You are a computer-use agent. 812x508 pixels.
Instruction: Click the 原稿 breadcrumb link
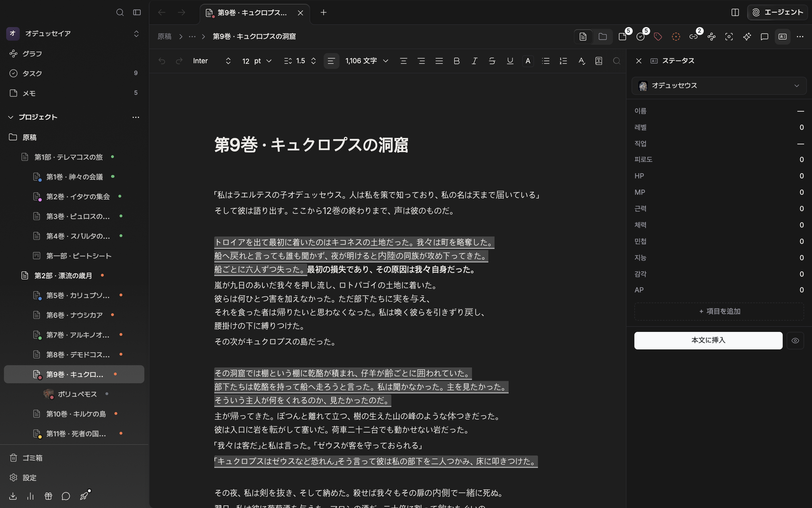pos(164,37)
